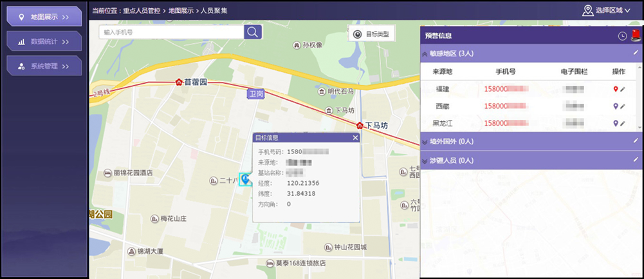Click the phone number input field
The image size is (644, 279).
coord(171,32)
